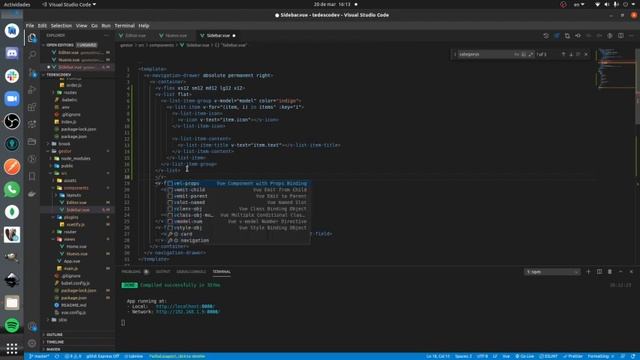Switch to the Editor.vue tab

[x=135, y=36]
